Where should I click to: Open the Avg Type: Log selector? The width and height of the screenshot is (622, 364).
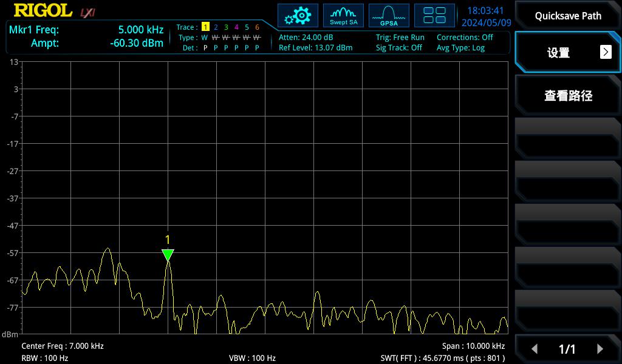pyautogui.click(x=460, y=48)
